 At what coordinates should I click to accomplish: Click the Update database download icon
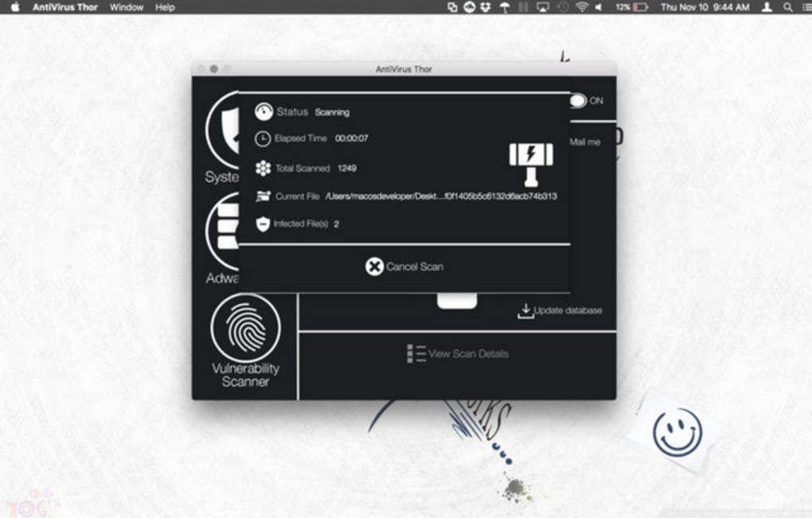[x=525, y=310]
